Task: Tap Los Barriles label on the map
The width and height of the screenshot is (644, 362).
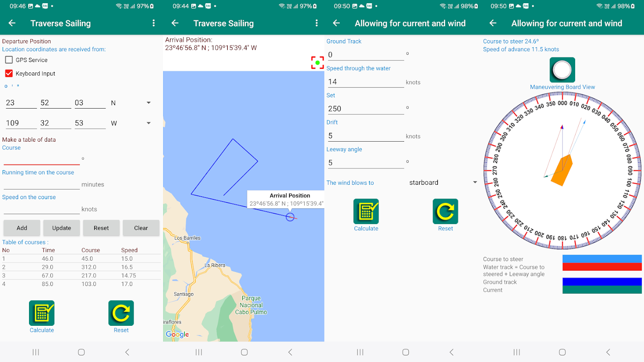Action: click(187, 238)
